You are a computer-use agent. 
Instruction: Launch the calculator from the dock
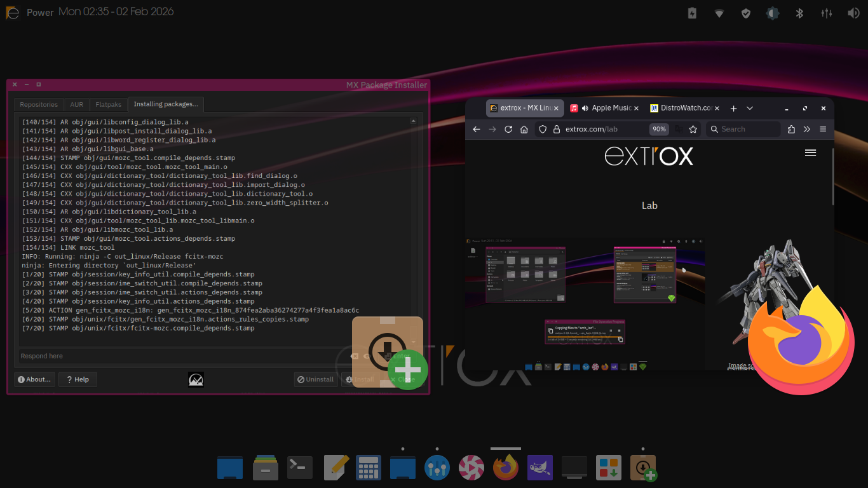(369, 468)
